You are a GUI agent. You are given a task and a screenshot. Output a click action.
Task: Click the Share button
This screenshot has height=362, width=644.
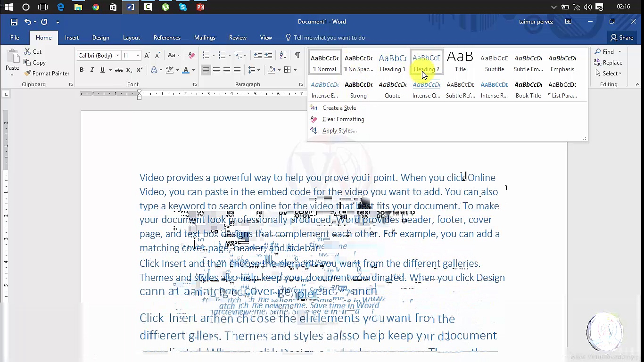coord(621,38)
